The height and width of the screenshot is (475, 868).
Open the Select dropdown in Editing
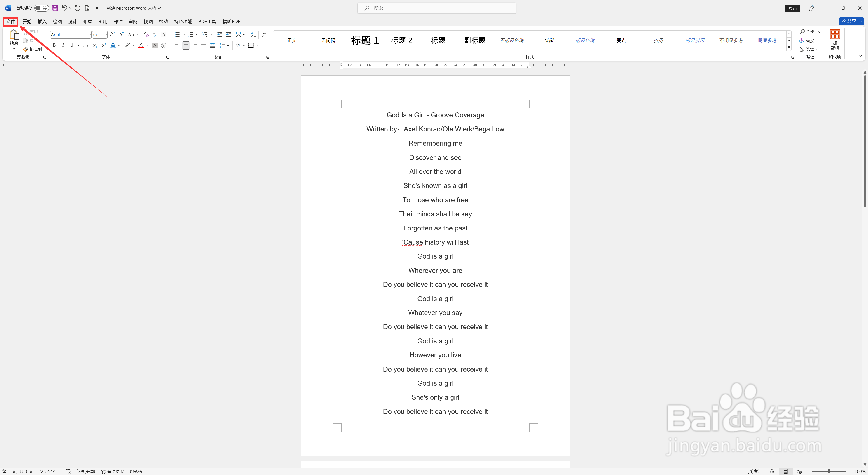click(x=809, y=49)
